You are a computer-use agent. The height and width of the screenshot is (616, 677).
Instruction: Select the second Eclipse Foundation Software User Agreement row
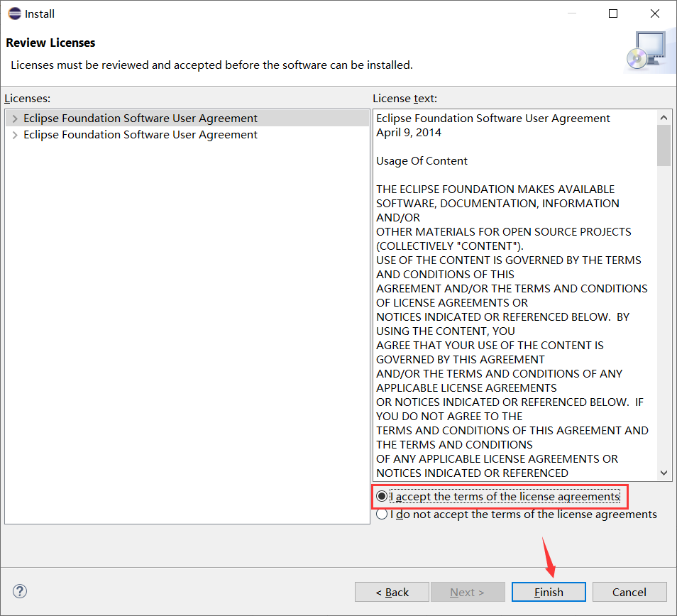[187, 135]
